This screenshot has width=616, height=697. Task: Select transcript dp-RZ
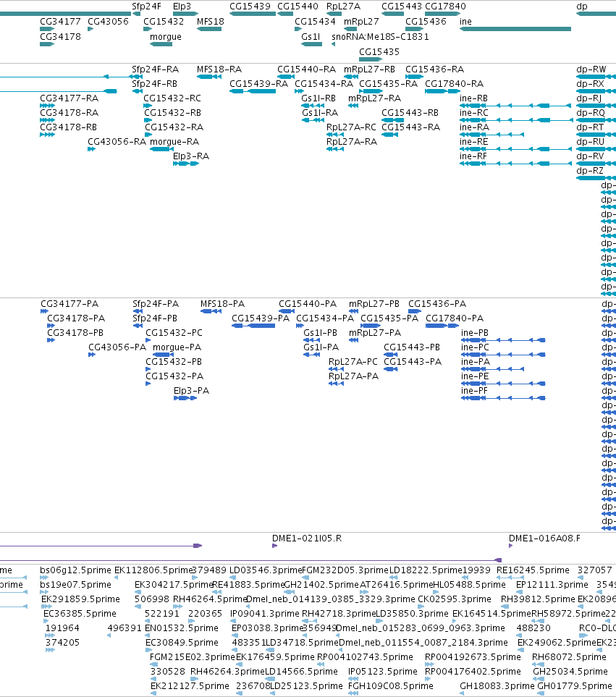pyautogui.click(x=590, y=171)
